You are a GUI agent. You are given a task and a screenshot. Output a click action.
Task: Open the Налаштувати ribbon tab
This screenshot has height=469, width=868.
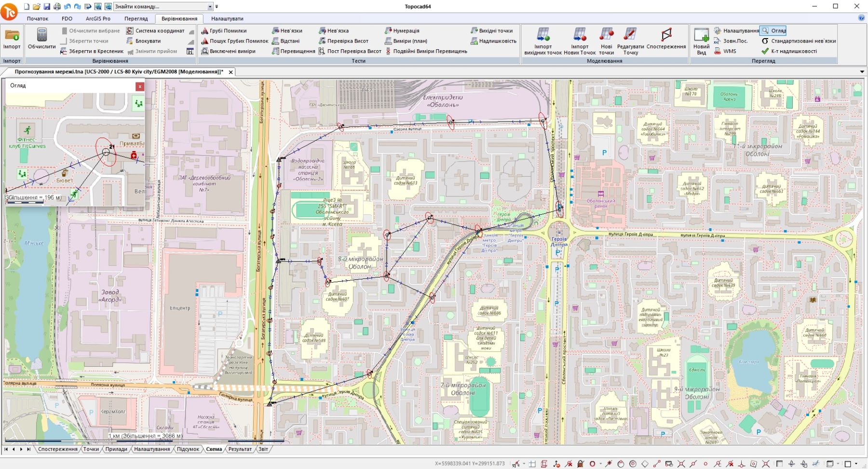click(x=227, y=18)
